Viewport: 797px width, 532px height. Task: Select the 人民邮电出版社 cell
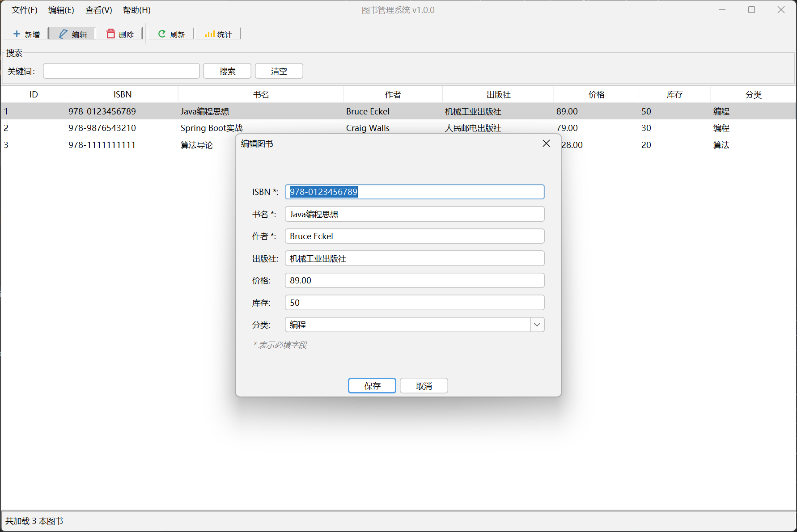click(x=473, y=128)
